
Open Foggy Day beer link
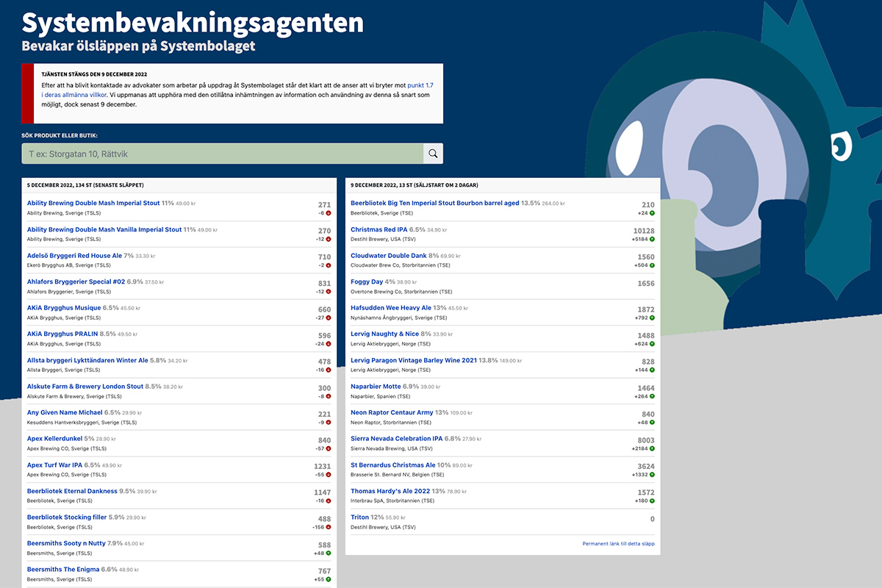click(367, 282)
